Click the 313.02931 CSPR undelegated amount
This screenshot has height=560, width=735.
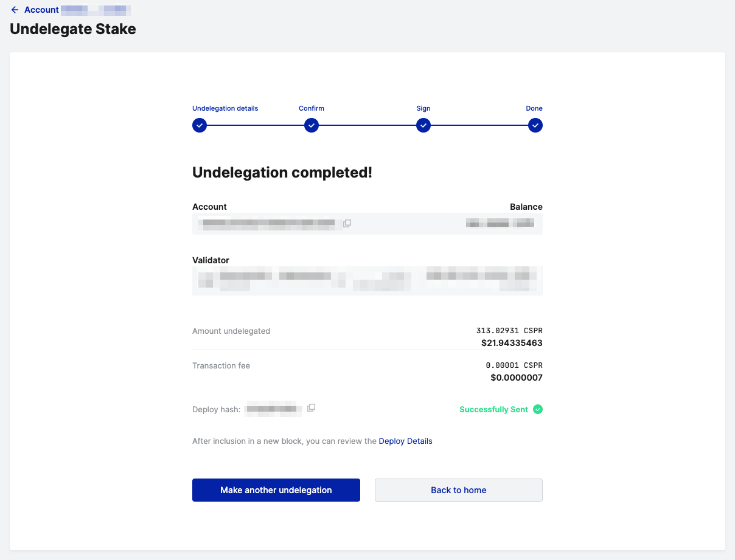tap(509, 331)
